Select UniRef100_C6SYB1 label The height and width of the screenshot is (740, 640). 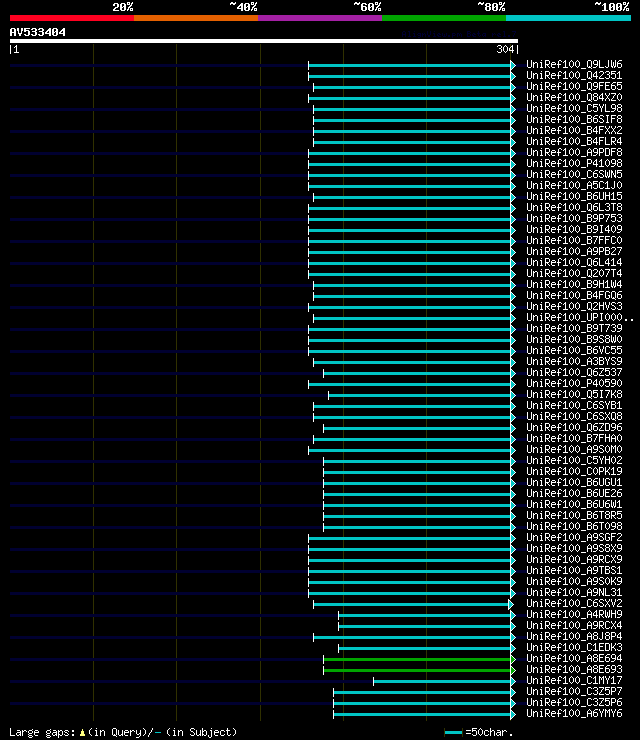(574, 405)
